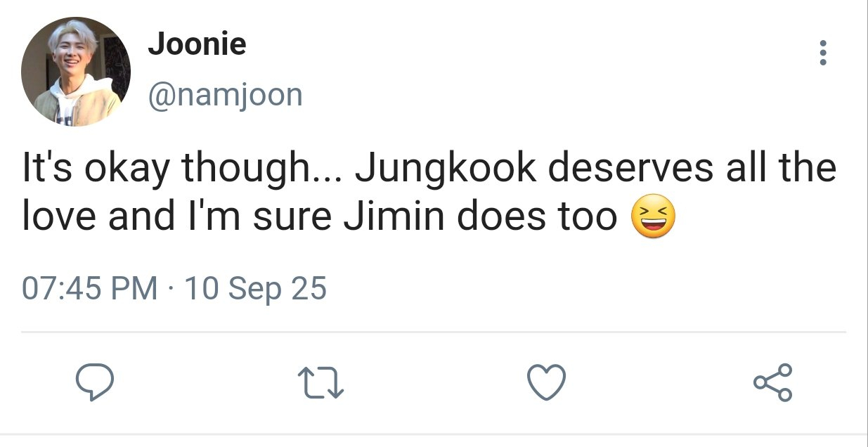Open the share options icon

[x=772, y=383]
